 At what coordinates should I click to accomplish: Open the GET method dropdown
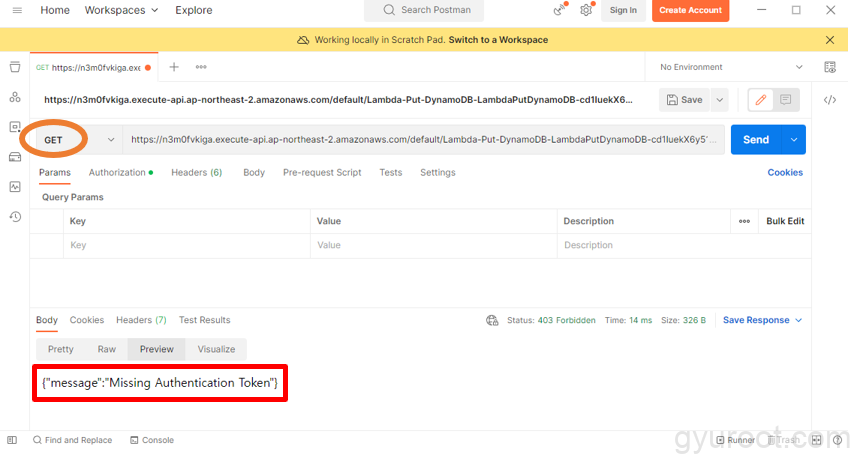(x=78, y=140)
